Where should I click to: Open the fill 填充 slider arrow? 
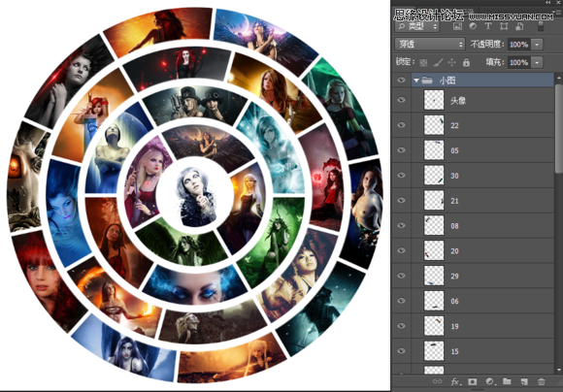[x=537, y=62]
